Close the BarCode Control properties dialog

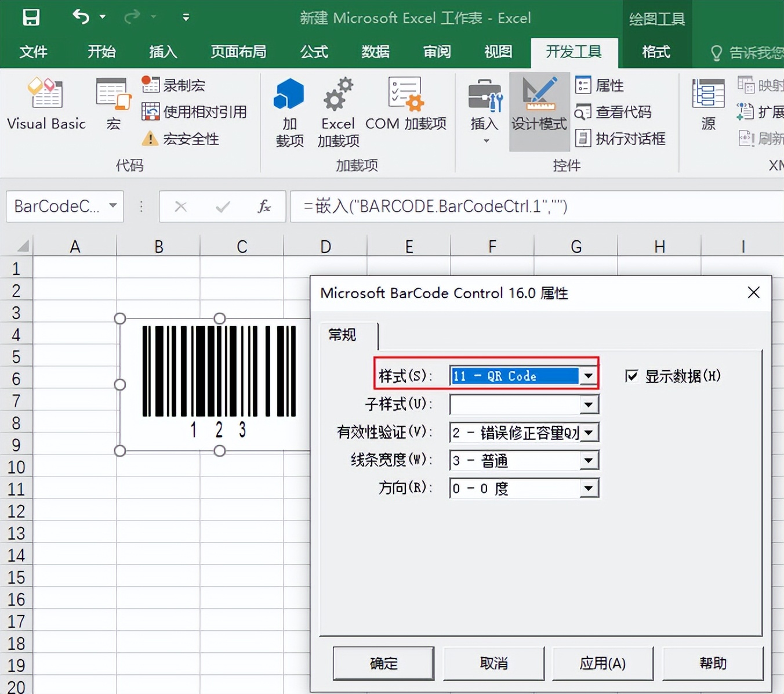(x=753, y=292)
